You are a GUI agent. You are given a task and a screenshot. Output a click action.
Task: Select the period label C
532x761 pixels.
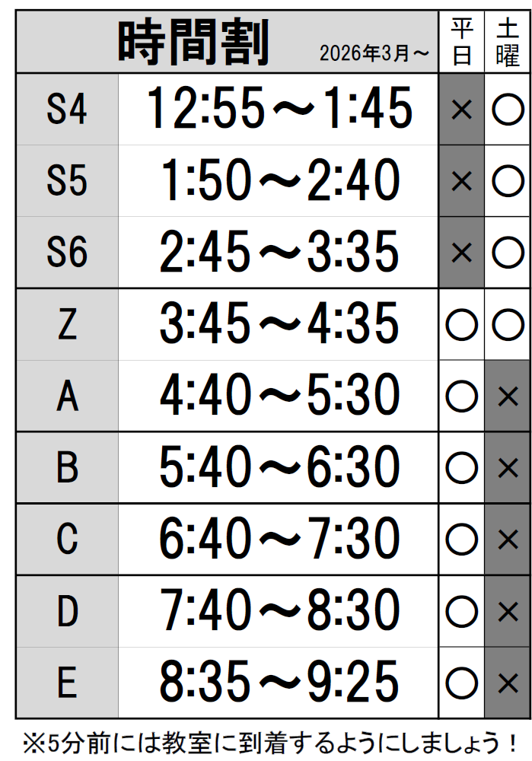67,539
